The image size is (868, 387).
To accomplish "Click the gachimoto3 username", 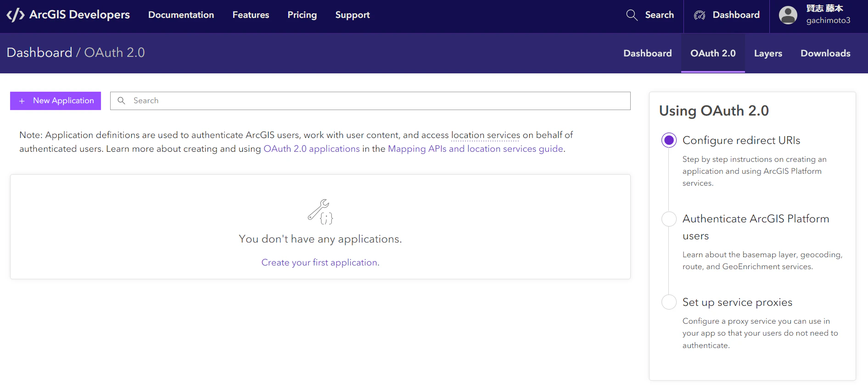I will pos(828,21).
